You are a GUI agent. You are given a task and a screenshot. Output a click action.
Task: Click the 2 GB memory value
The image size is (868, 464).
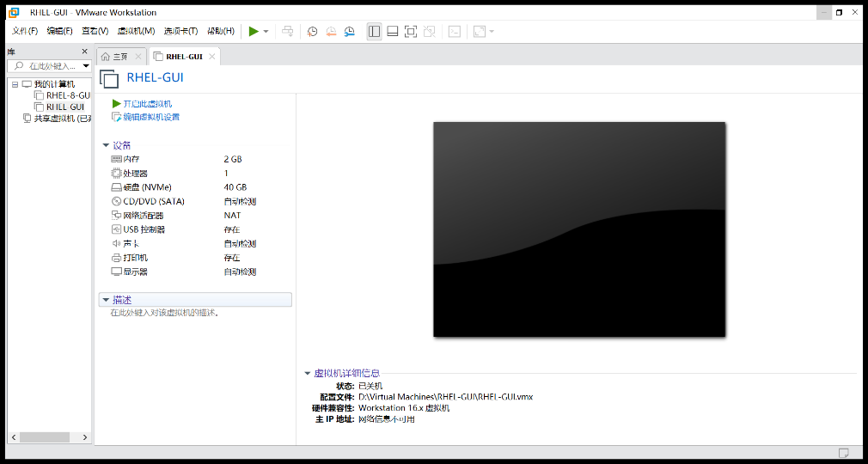tap(233, 159)
